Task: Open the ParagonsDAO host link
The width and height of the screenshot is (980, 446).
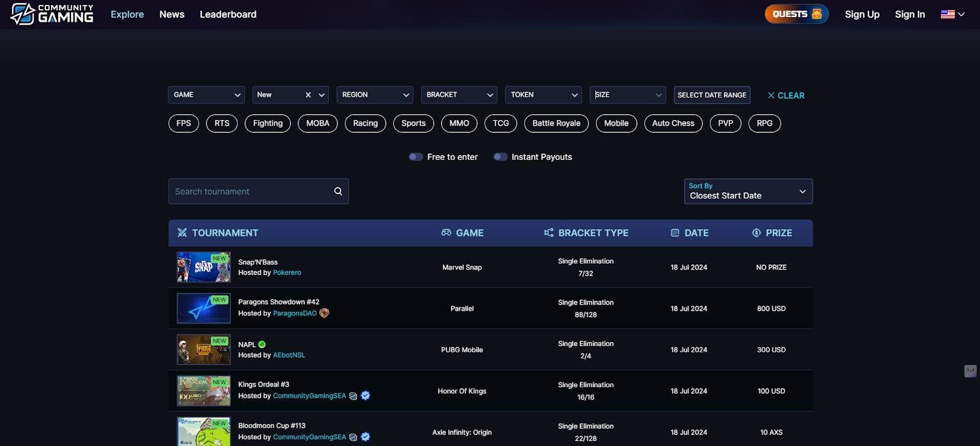Action: (295, 313)
